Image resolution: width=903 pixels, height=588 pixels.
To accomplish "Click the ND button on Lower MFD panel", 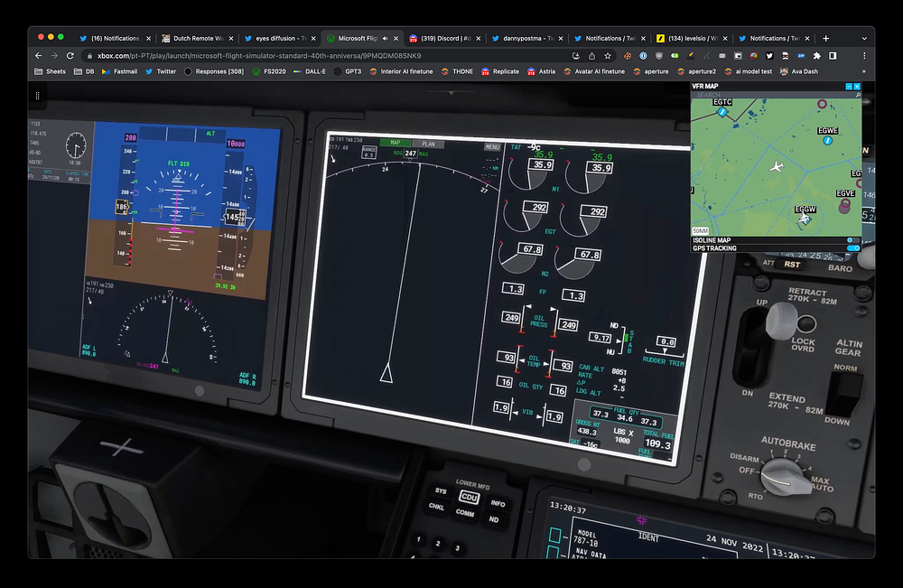I will [x=494, y=519].
